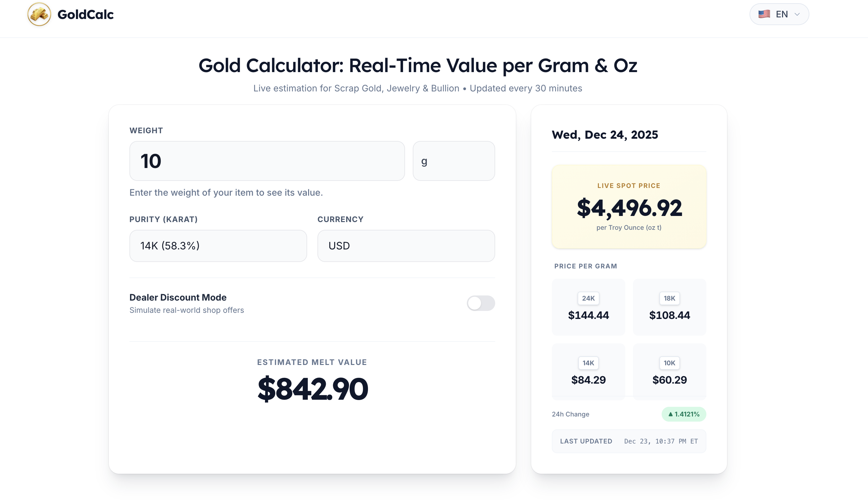Click the Estimated Melt Value amount

[x=312, y=388]
